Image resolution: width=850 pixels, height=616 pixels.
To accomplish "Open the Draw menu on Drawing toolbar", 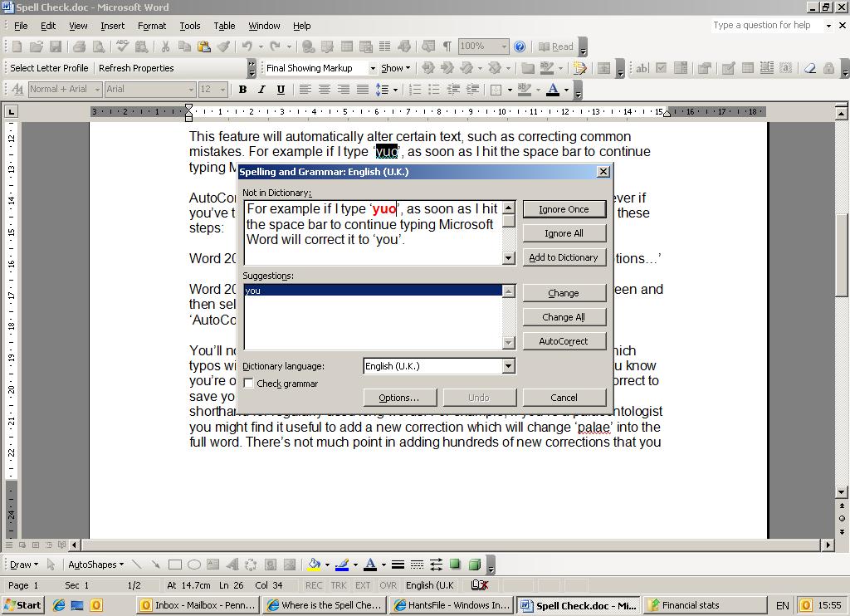I will click(24, 565).
